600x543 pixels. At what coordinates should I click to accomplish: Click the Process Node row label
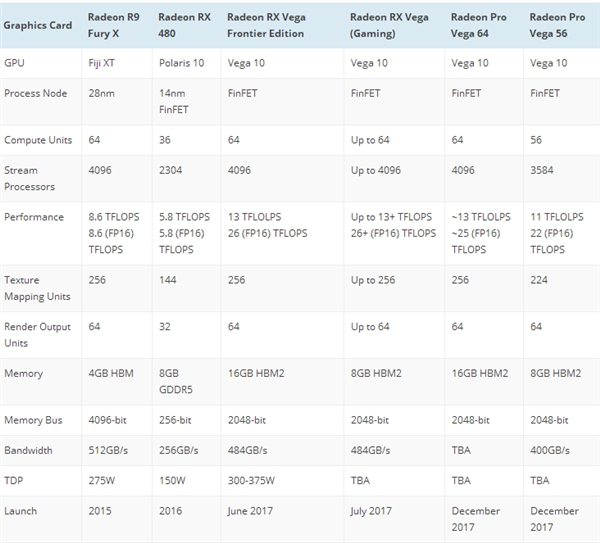click(x=34, y=93)
